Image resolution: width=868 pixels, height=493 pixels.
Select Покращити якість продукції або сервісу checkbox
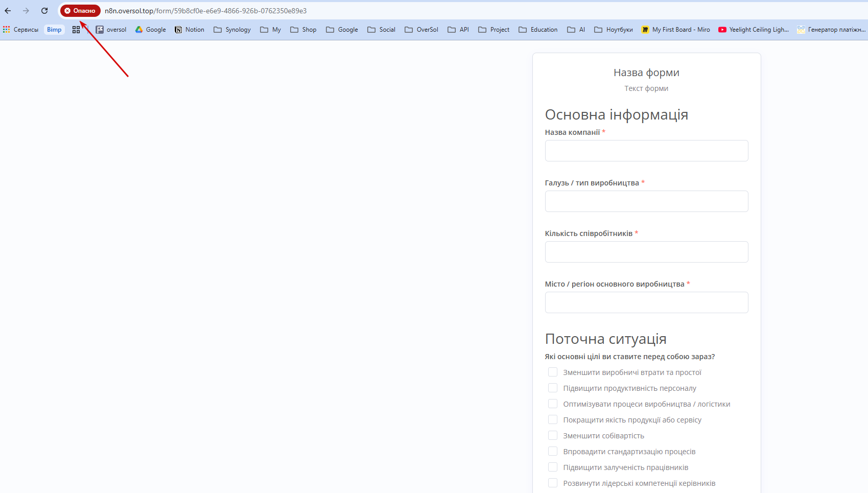click(x=553, y=419)
